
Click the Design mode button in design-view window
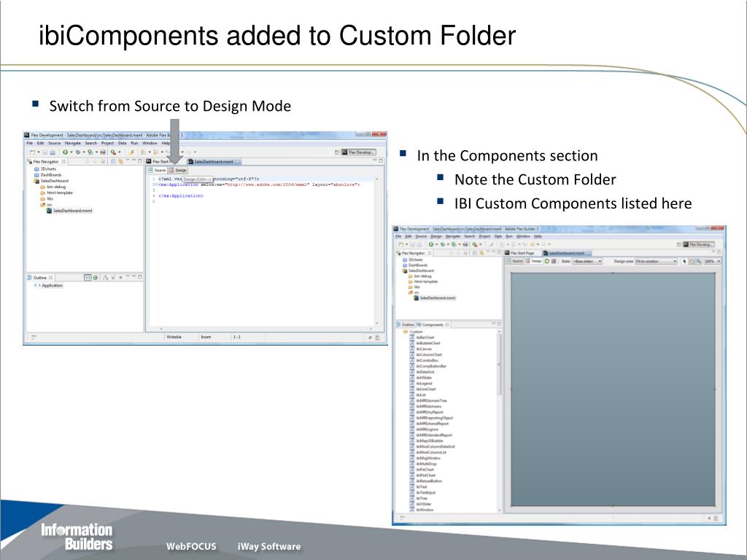(x=533, y=262)
